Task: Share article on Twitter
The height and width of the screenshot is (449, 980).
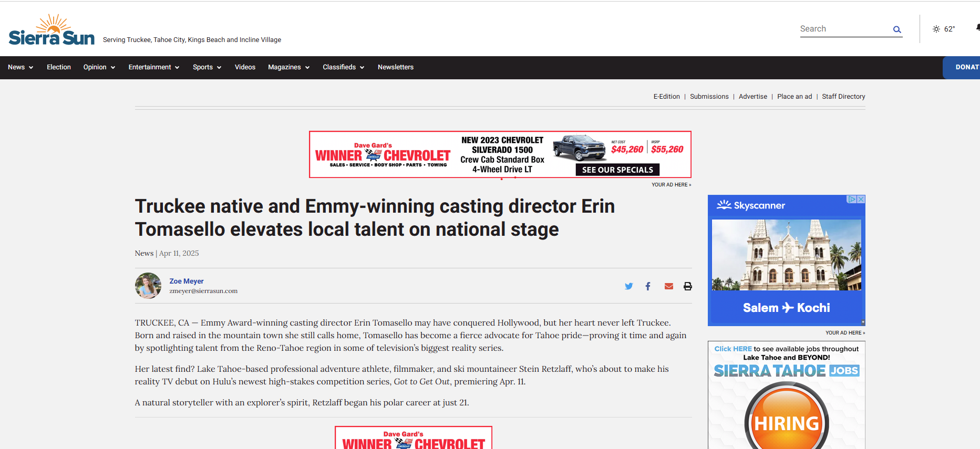Action: 628,286
